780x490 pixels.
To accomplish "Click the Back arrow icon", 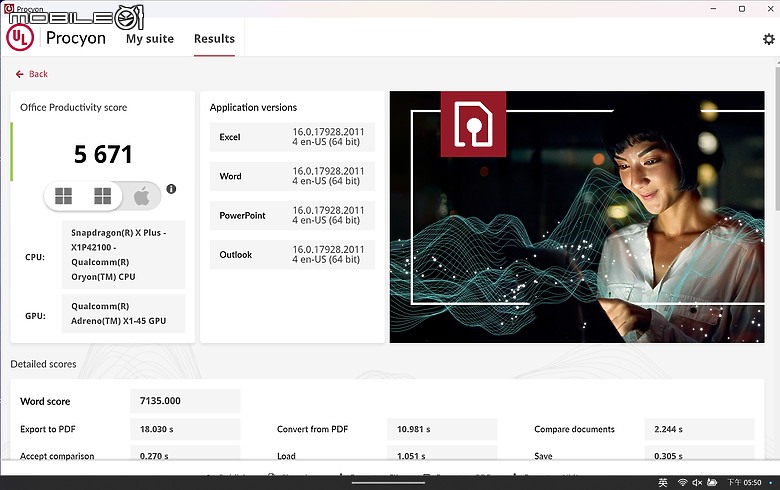I will tap(19, 74).
